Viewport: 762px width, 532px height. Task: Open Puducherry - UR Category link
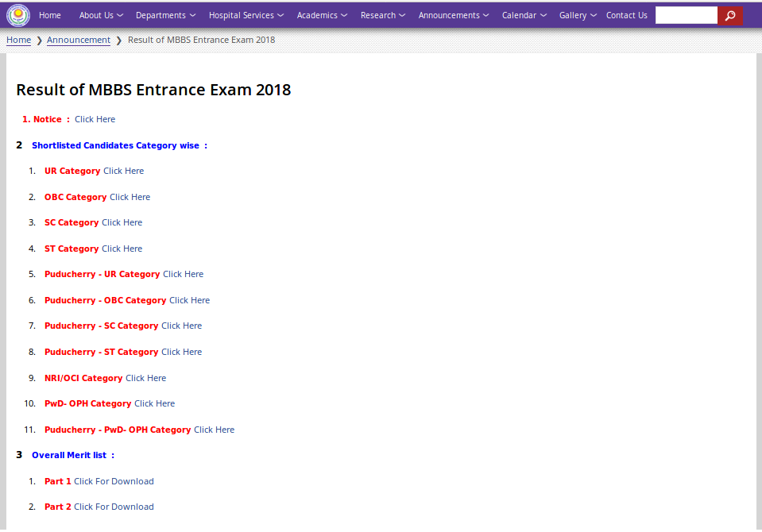pos(184,275)
